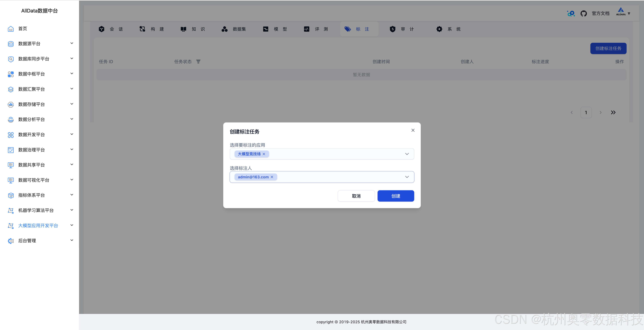
Task: Close the 创建标注任务 dialog
Action: tap(413, 130)
